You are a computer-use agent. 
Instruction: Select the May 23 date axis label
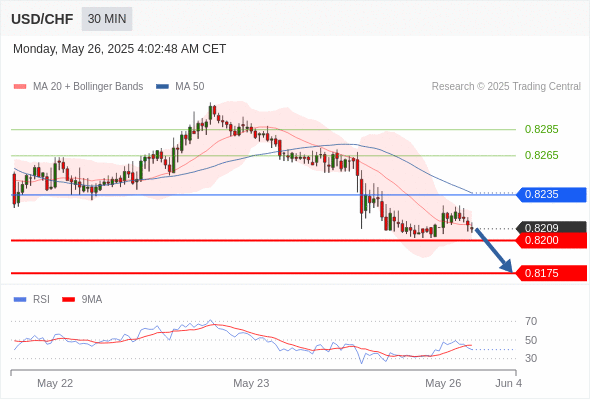[251, 383]
